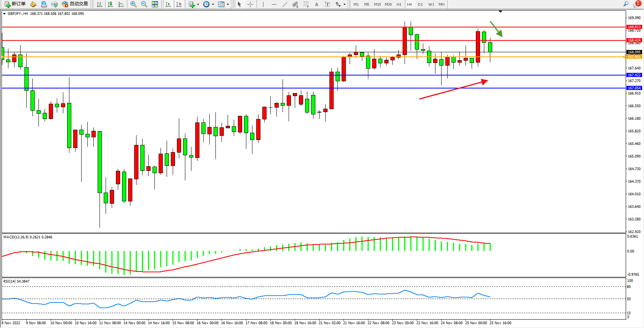Zoom out on the chart
This screenshot has width=644, height=328.
(x=144, y=4)
